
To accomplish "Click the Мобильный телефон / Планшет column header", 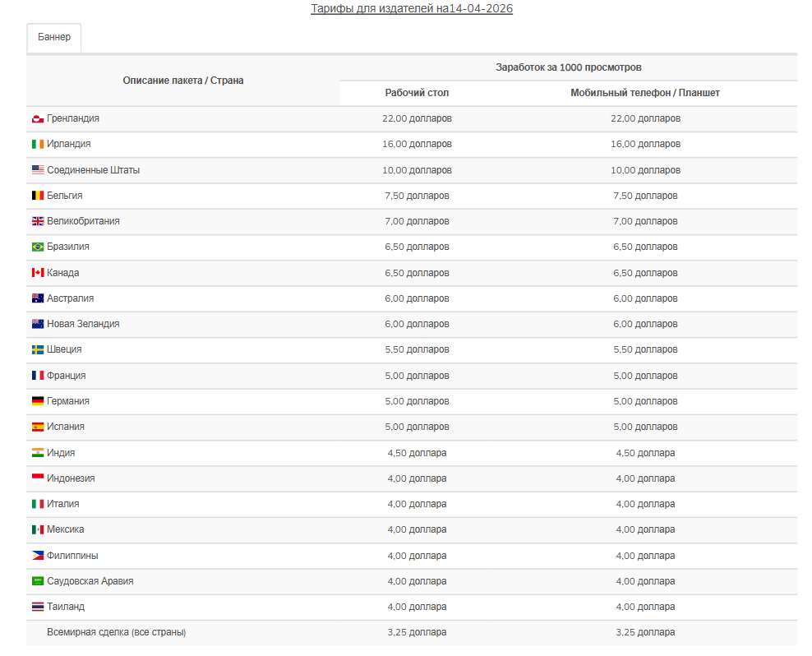I will [x=645, y=93].
